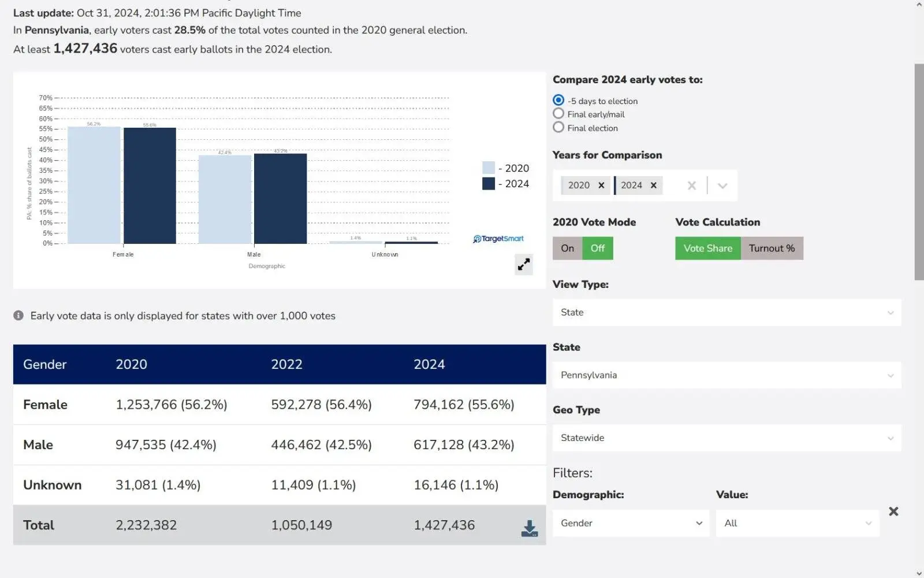Remove the 2024 comparison year tag

tap(654, 186)
